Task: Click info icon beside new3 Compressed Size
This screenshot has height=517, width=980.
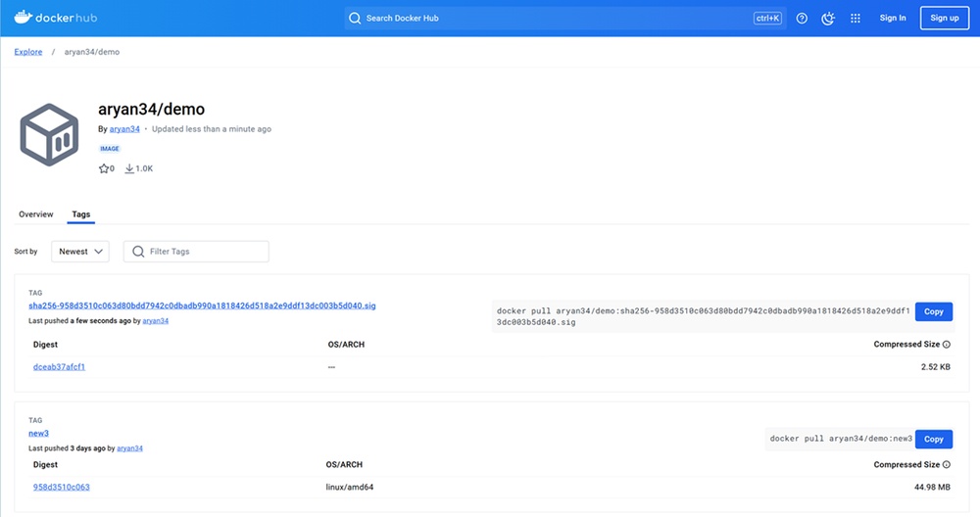Action: (947, 464)
